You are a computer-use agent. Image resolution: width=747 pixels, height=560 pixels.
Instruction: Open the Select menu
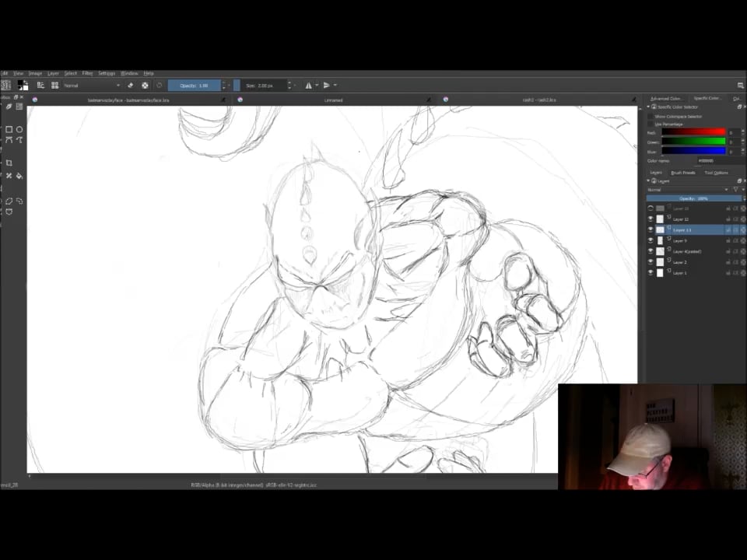[71, 73]
